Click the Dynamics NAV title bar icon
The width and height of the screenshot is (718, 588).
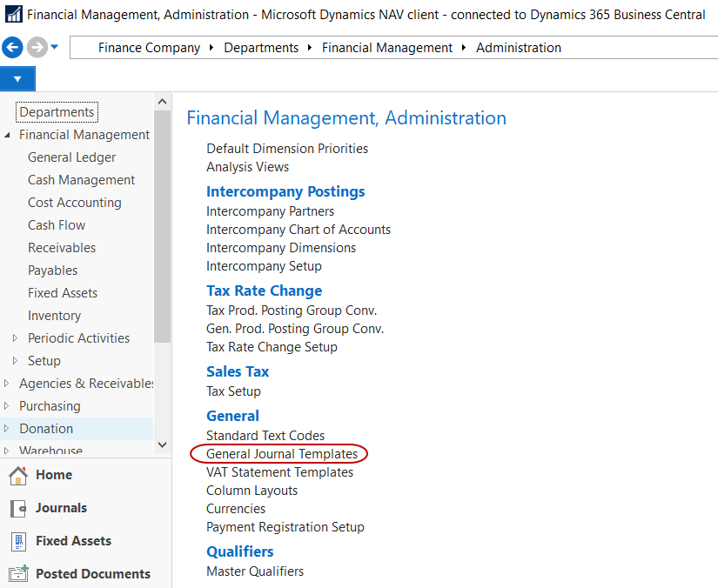[13, 15]
